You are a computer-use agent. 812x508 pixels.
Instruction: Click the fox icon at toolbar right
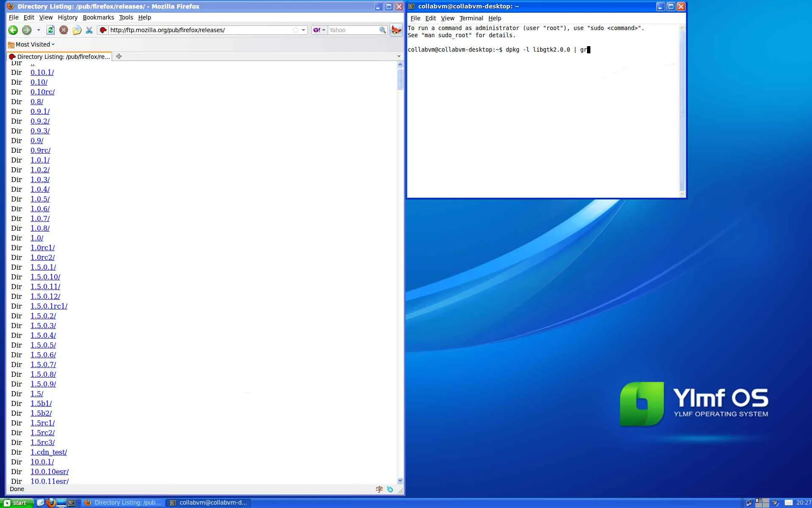tap(396, 30)
